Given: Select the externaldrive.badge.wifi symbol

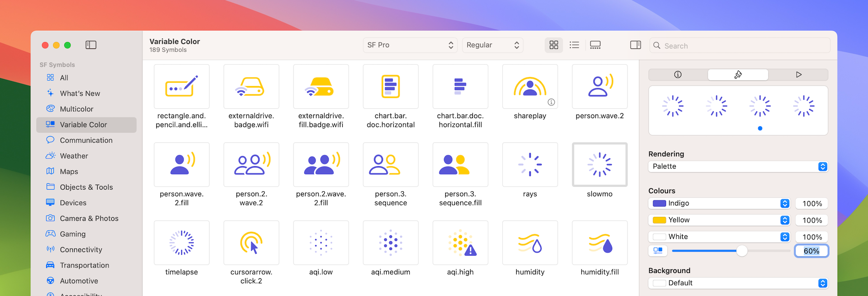Looking at the screenshot, I should coord(251,86).
